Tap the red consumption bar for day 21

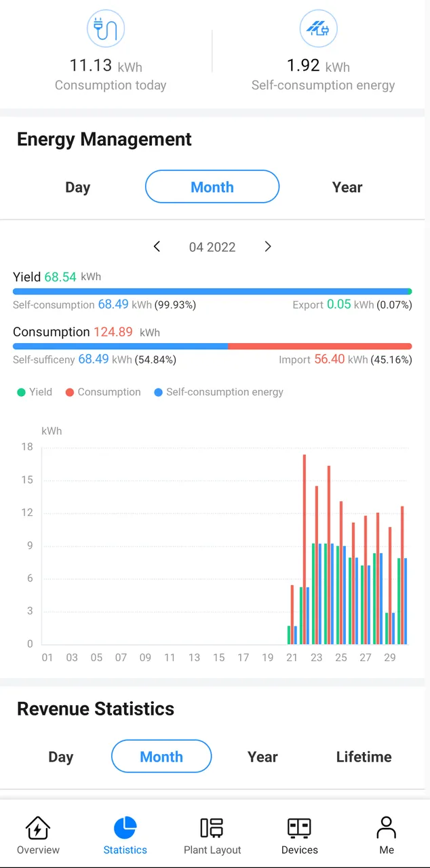292,614
